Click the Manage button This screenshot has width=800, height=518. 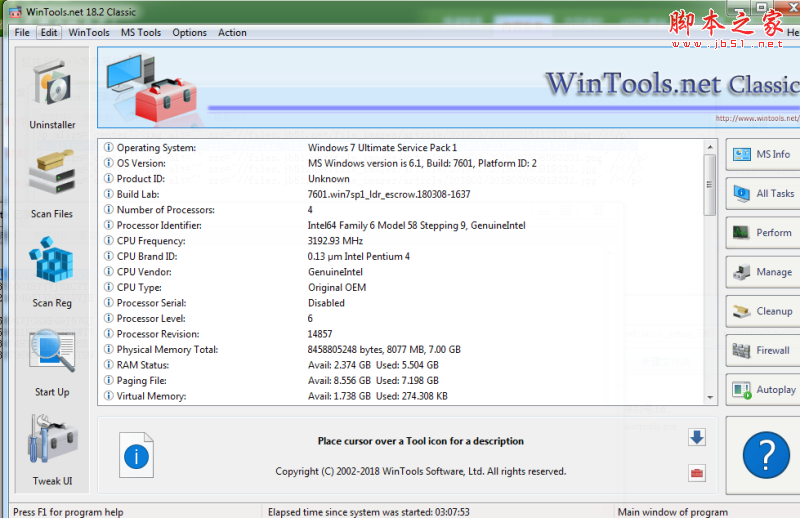tap(763, 272)
